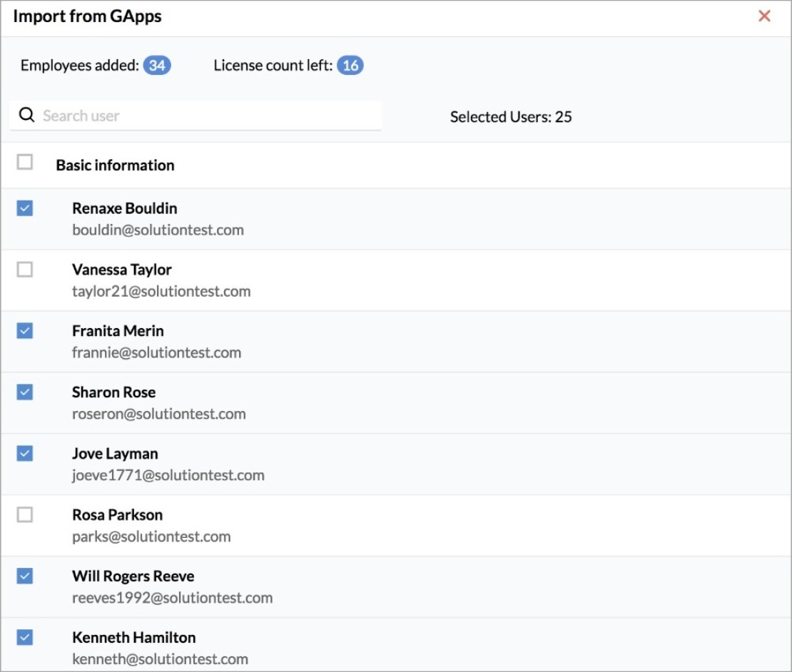This screenshot has width=792, height=672.
Task: Close the Import from GApps dialog
Action: [x=764, y=16]
